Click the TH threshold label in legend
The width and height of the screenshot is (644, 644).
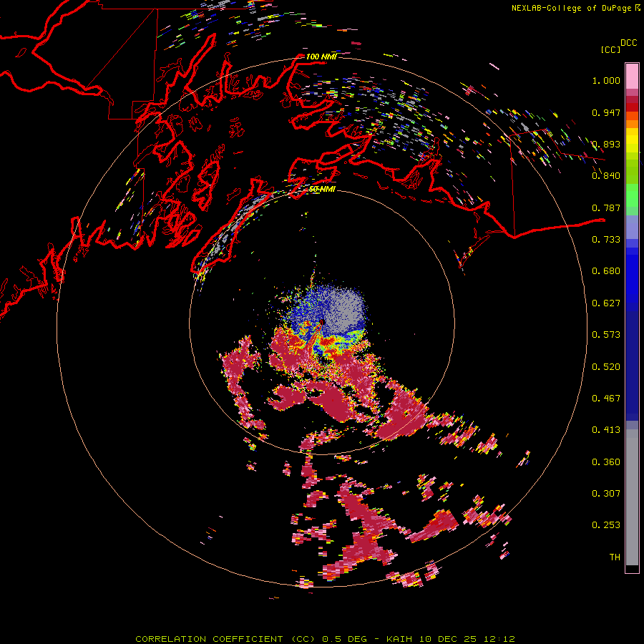[x=615, y=557]
